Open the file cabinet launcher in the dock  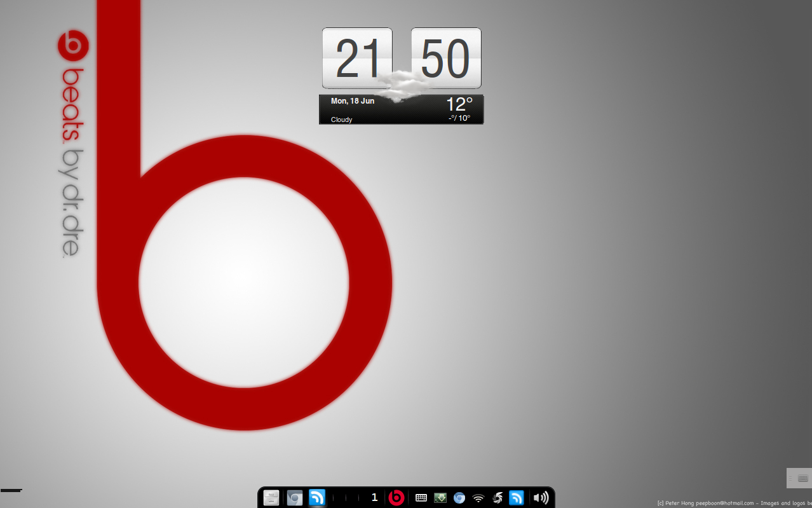[x=271, y=497]
